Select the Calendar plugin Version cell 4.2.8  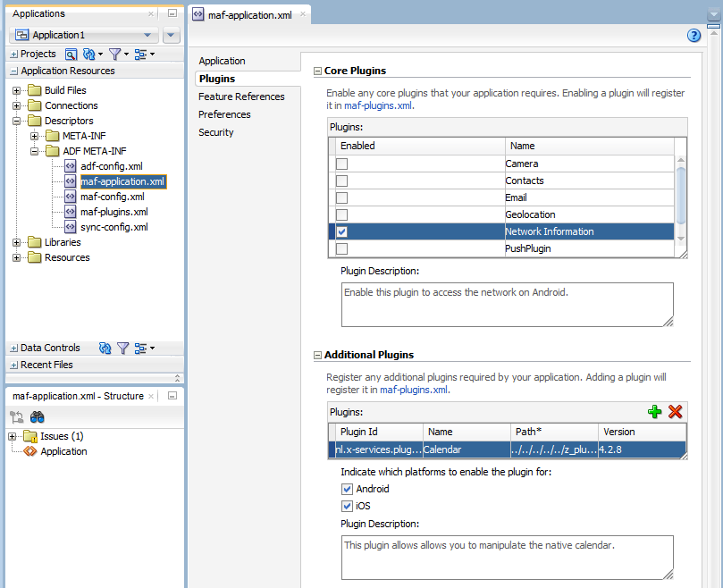[x=642, y=449]
